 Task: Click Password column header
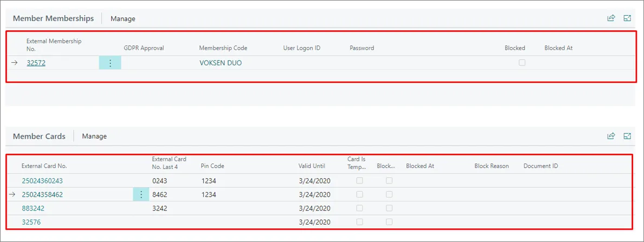tap(362, 48)
